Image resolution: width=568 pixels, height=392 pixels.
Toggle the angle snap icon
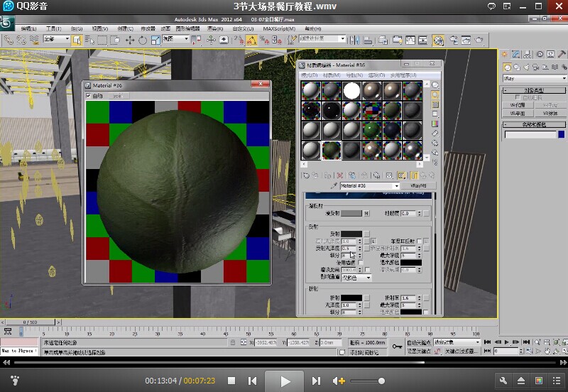pyautogui.click(x=251, y=40)
